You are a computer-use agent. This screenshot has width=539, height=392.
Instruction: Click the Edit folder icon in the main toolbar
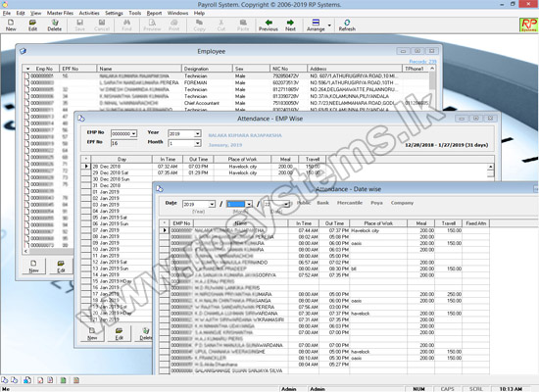[x=32, y=23]
